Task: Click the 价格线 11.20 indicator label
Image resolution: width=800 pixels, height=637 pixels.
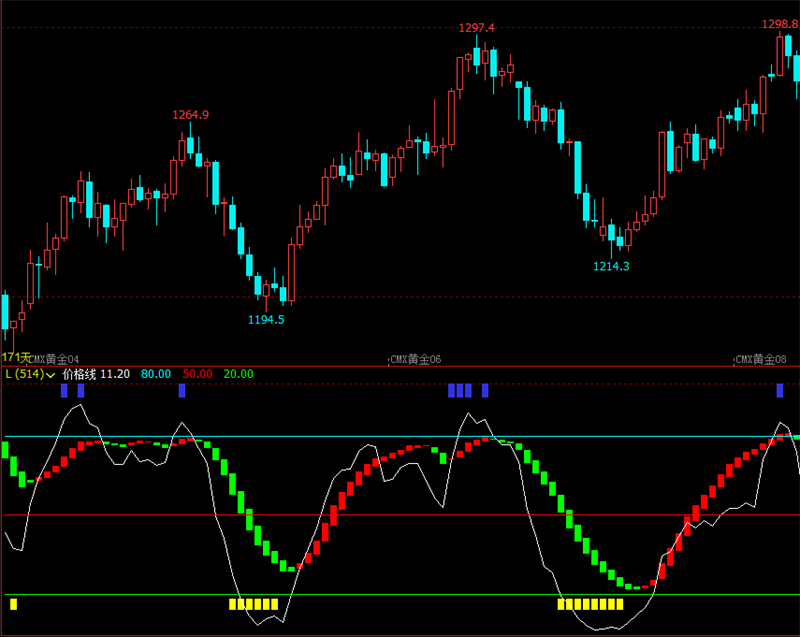Action: (x=96, y=374)
